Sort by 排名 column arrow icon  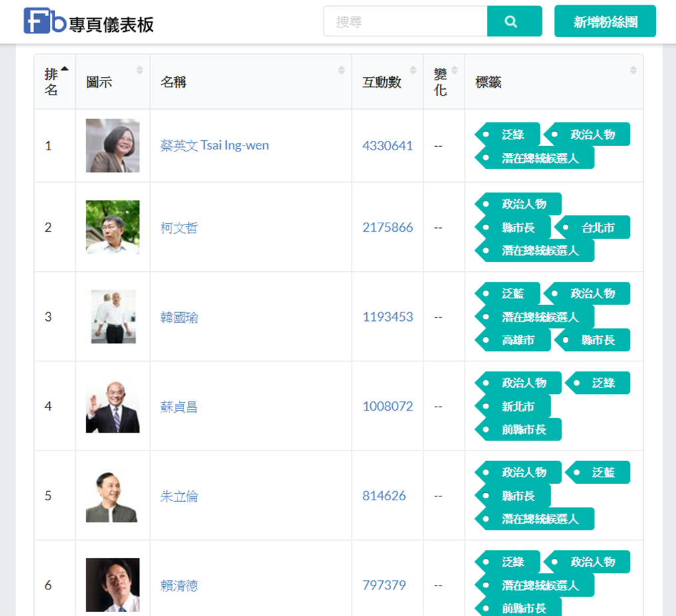(64, 68)
